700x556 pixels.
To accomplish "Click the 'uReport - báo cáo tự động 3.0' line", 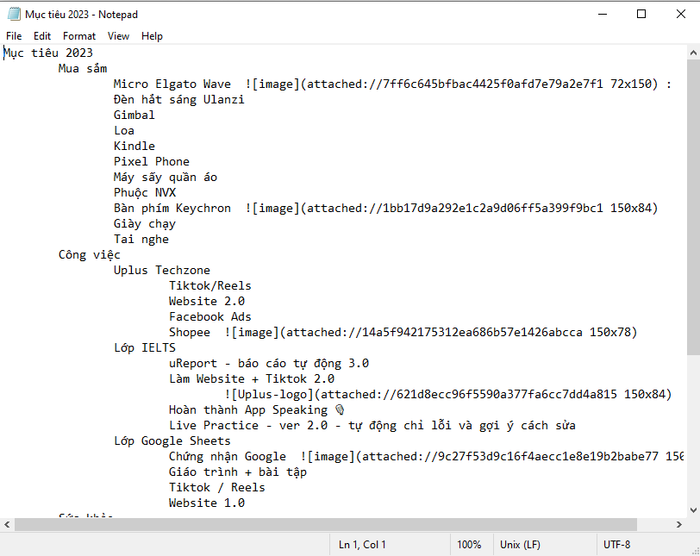I will [269, 363].
